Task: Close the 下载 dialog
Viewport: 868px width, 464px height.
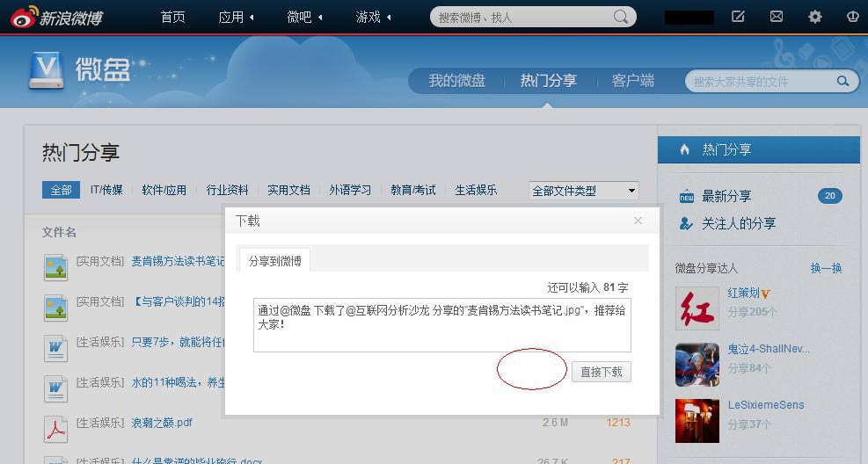Action: click(x=638, y=221)
